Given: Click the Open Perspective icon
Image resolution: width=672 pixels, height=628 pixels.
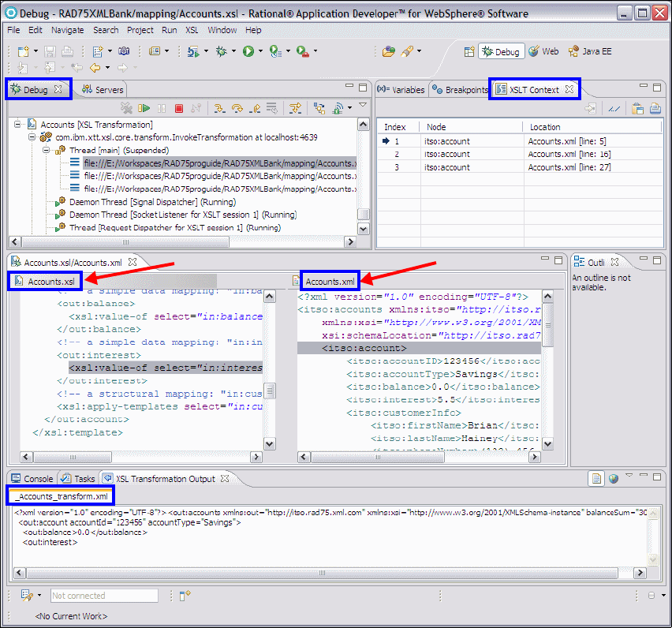Looking at the screenshot, I should 469,51.
